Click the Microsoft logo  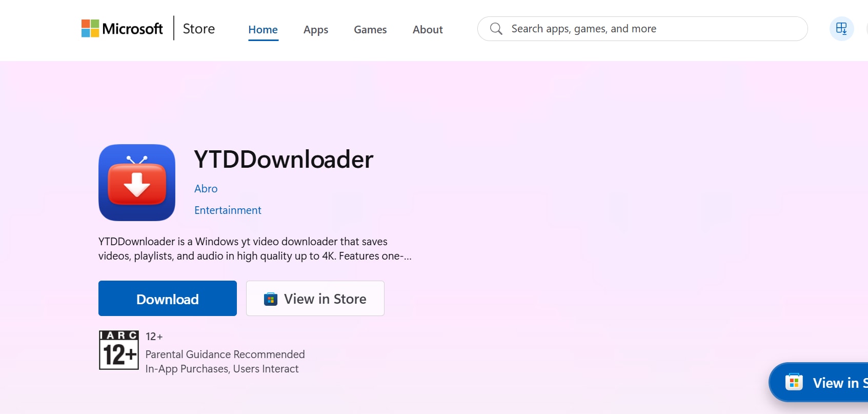point(122,29)
